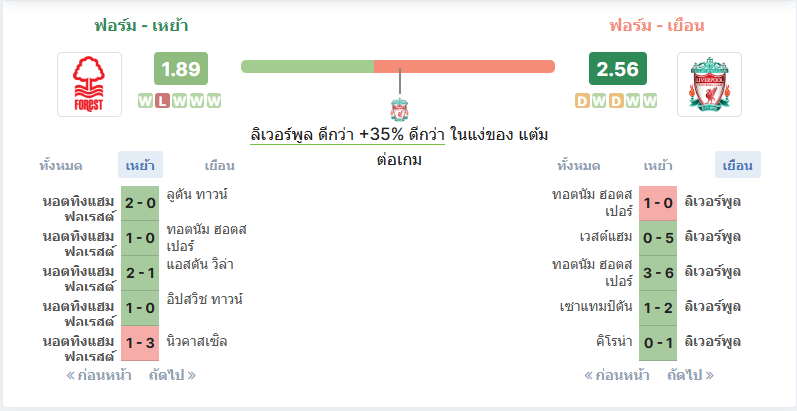Image resolution: width=797 pixels, height=411 pixels.
Task: Select เหย้า tab in Liverpool column
Action: pyautogui.click(x=658, y=166)
